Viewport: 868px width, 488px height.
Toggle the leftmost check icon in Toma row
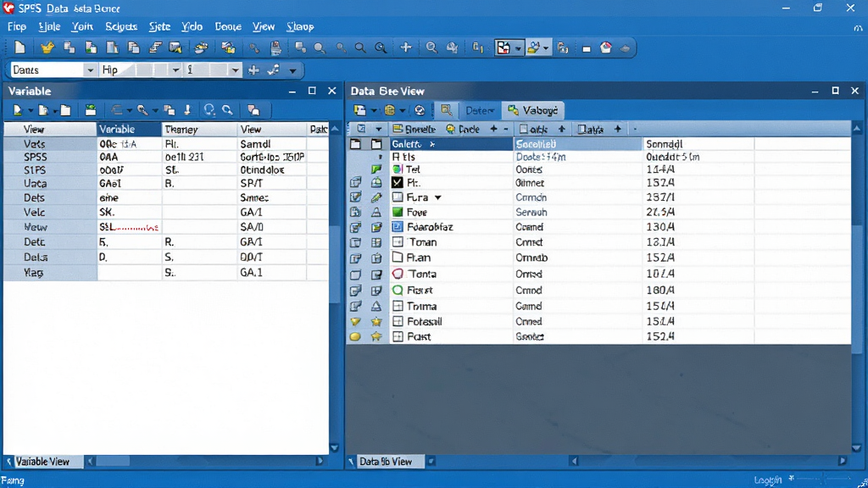coord(355,306)
